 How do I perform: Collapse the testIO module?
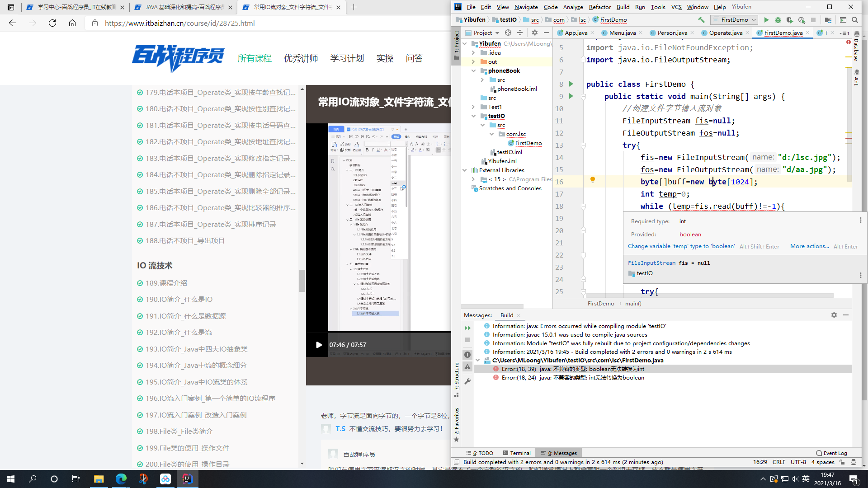473,116
